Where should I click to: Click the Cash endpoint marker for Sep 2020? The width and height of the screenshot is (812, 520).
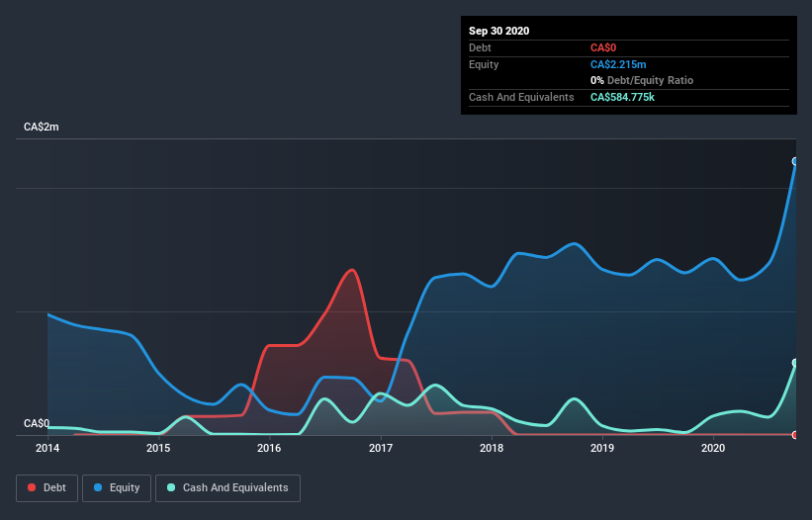[x=795, y=363]
